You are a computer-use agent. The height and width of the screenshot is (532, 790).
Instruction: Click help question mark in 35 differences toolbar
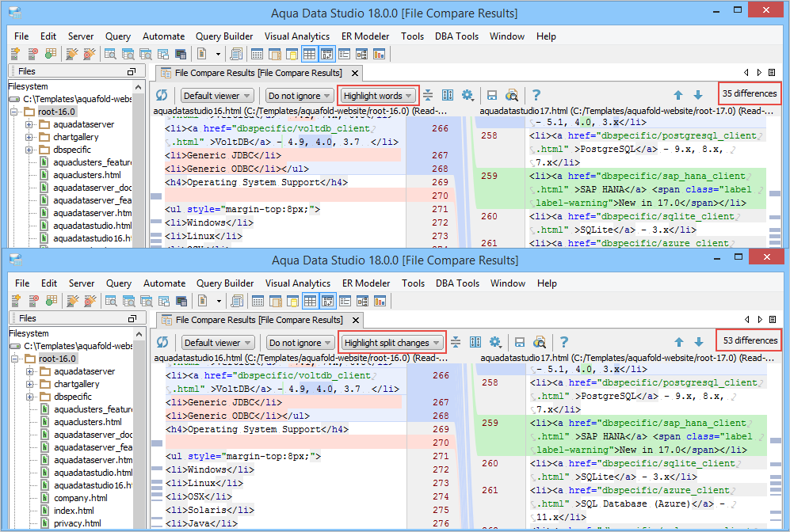click(x=536, y=95)
